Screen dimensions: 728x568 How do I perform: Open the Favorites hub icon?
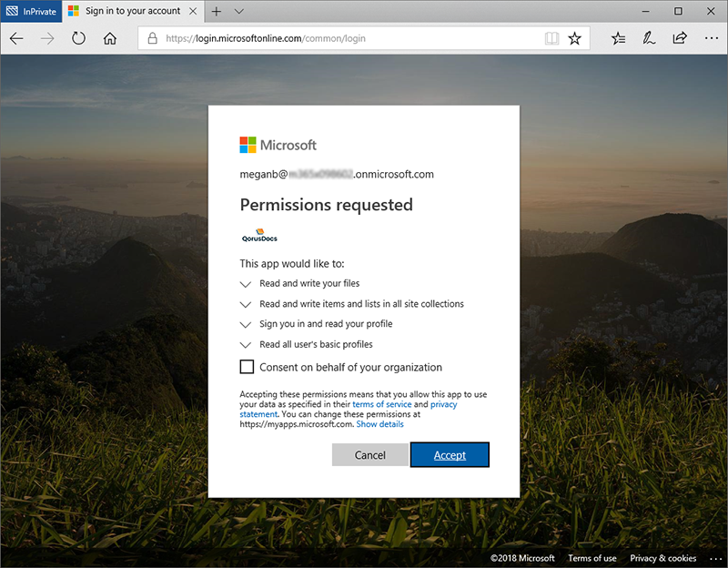coord(619,38)
